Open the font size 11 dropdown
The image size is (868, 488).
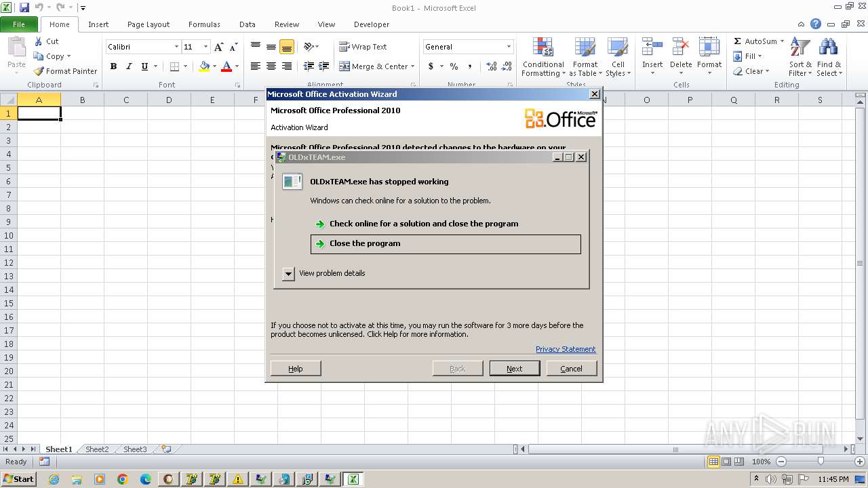click(x=205, y=47)
